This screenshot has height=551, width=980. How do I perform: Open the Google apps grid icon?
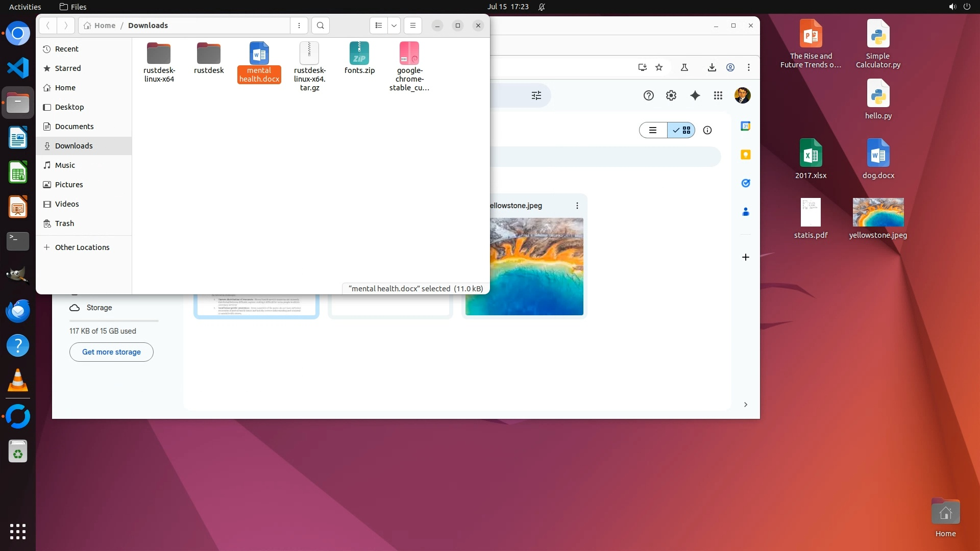(718, 95)
